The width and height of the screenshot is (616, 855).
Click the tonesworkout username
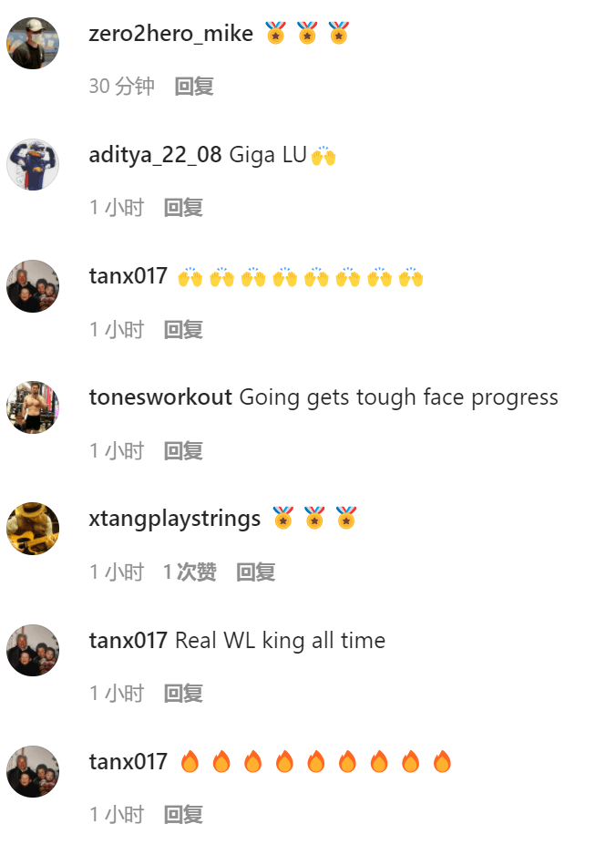point(160,397)
